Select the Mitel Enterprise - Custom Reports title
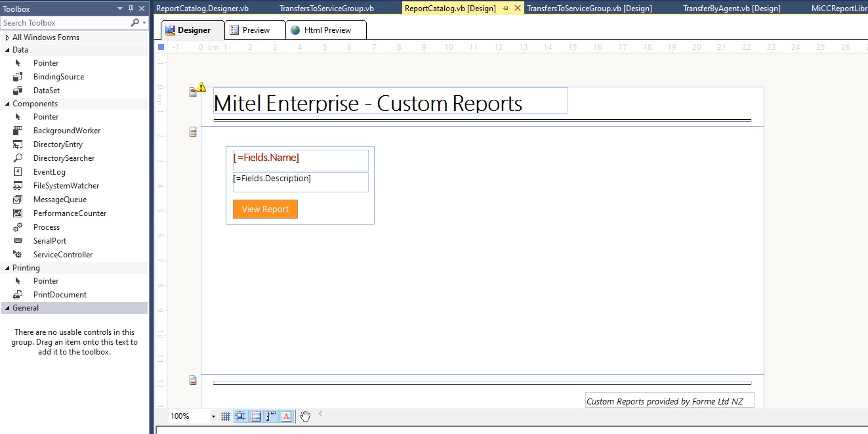The image size is (868, 434). pyautogui.click(x=390, y=101)
